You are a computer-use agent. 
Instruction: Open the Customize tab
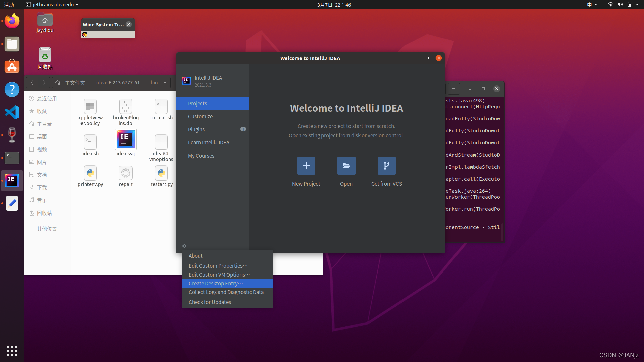click(200, 116)
